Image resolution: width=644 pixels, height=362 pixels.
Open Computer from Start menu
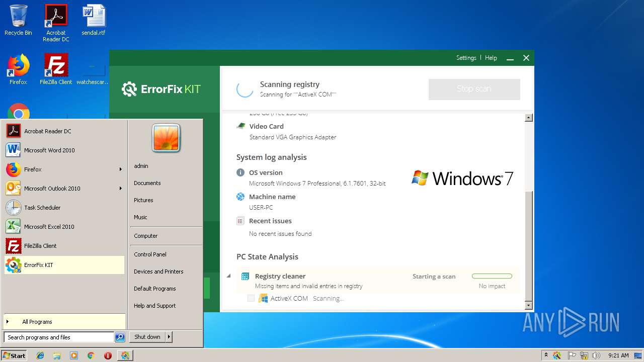(145, 236)
